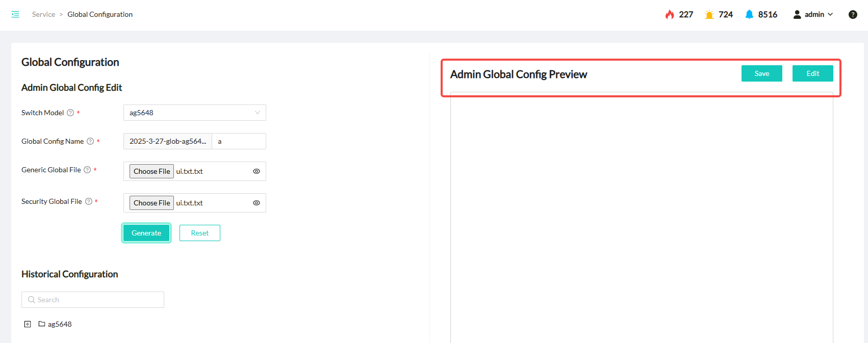868x343 pixels.
Task: Click the Reset button
Action: pyautogui.click(x=199, y=233)
